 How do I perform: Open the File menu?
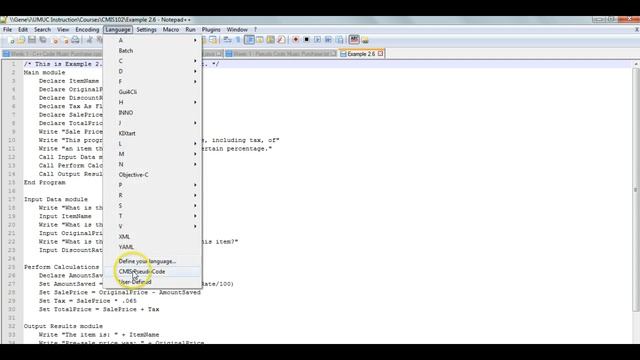pos(7,29)
